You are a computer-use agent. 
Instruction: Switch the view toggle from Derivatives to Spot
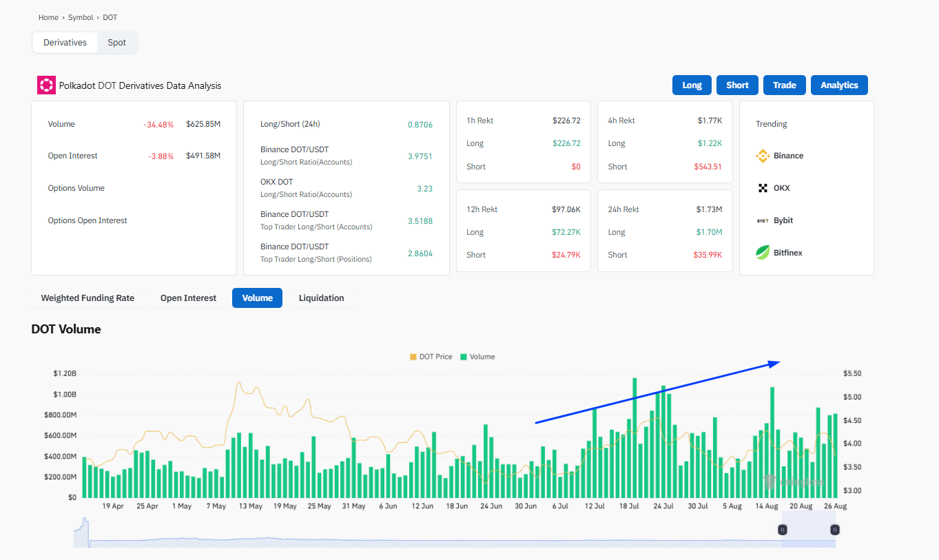[116, 42]
